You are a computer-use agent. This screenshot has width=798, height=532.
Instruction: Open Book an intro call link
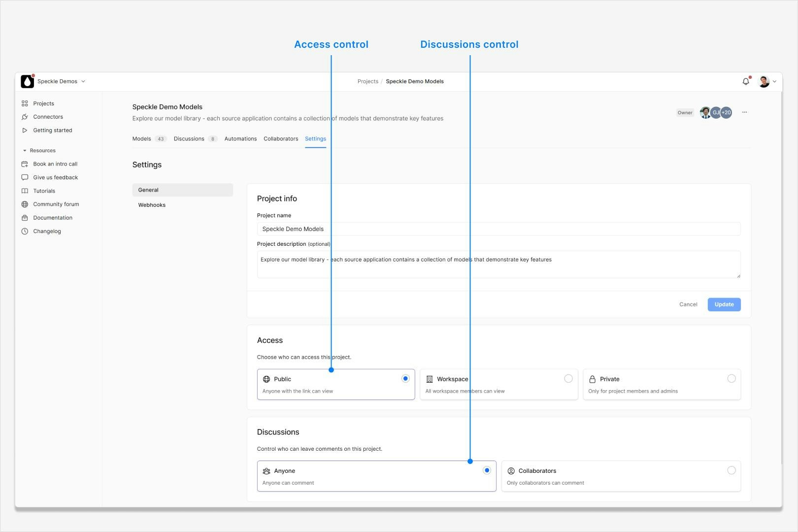pyautogui.click(x=55, y=164)
